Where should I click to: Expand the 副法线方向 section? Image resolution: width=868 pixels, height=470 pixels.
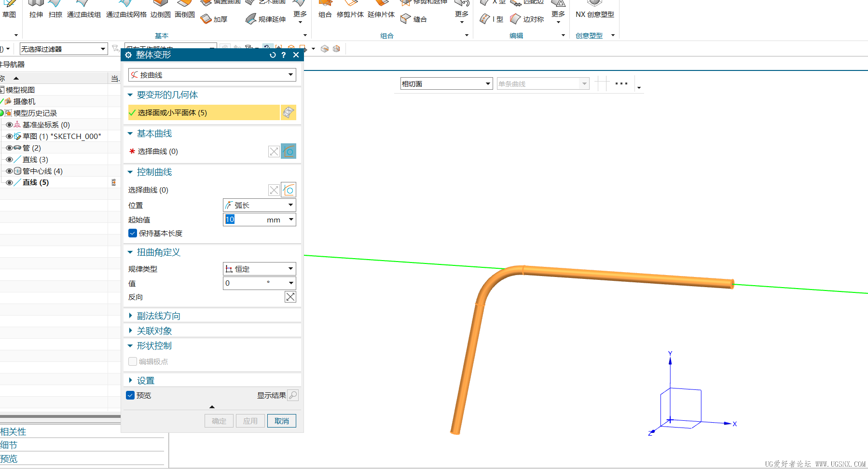pyautogui.click(x=158, y=316)
